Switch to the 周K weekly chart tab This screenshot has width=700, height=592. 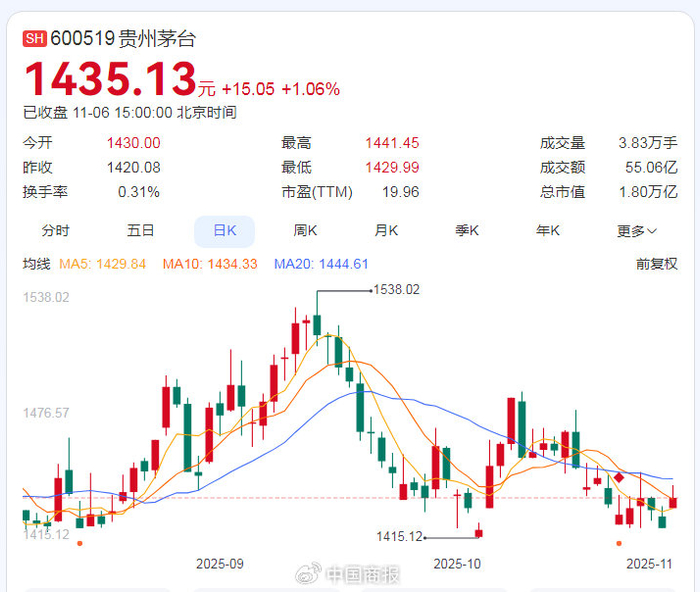[x=305, y=231]
